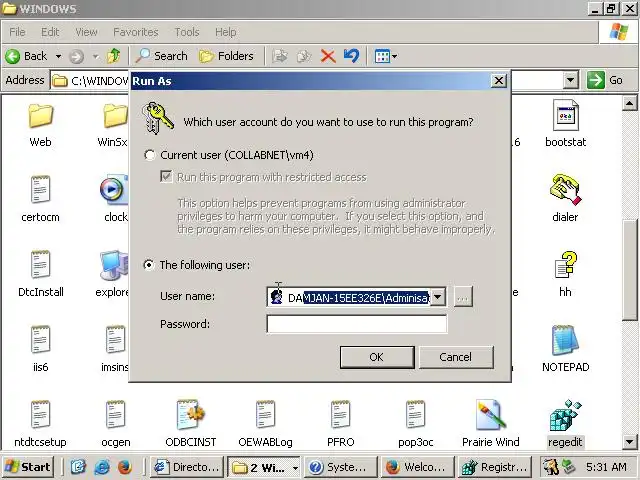The width and height of the screenshot is (640, 480).
Task: Select the bootstat file icon
Action: pos(565,115)
